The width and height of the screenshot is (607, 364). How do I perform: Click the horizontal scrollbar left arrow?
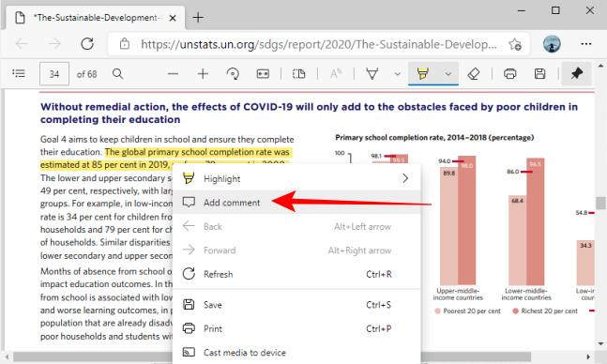pyautogui.click(x=7, y=356)
